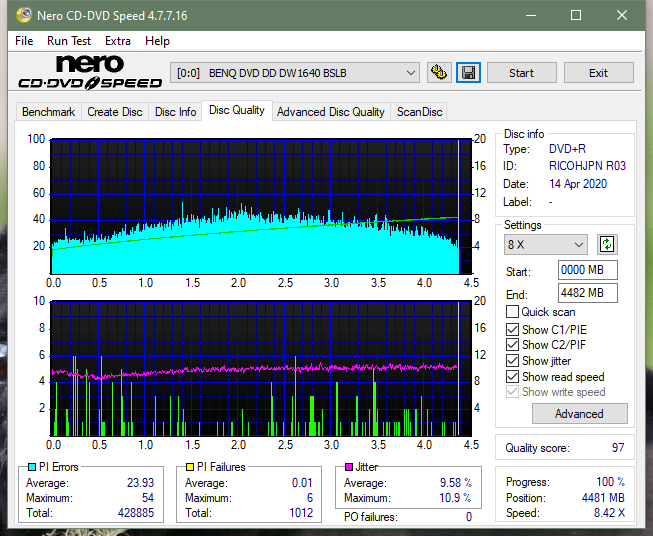Click the Nero application title bar icon
This screenshot has width=653, height=536.
click(x=24, y=15)
